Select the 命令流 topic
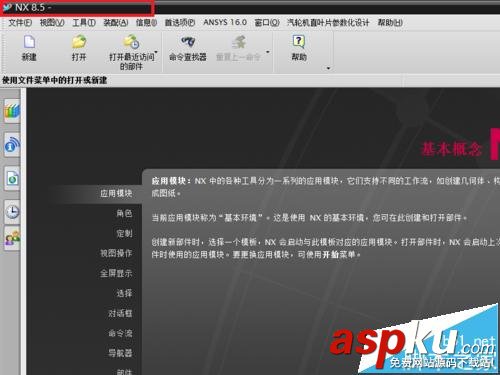The image size is (500, 375). coord(120,333)
